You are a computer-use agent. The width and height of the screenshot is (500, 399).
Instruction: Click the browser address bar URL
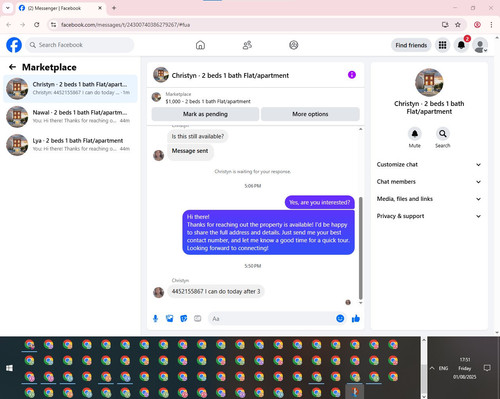point(125,25)
